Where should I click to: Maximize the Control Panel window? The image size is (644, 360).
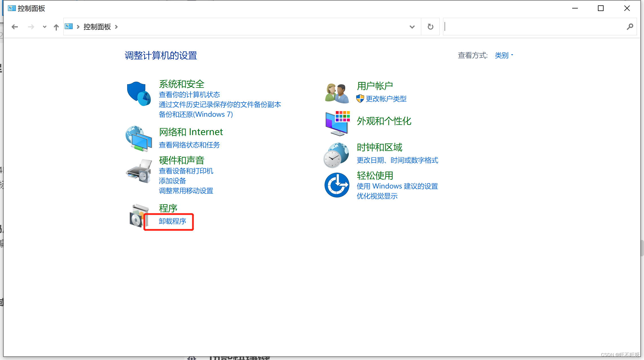pyautogui.click(x=601, y=8)
